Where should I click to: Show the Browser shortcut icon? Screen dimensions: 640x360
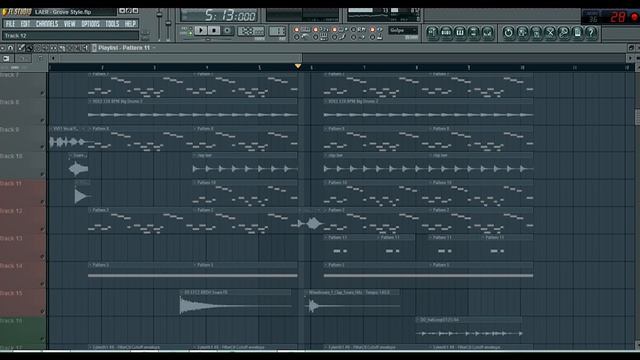pos(474,32)
